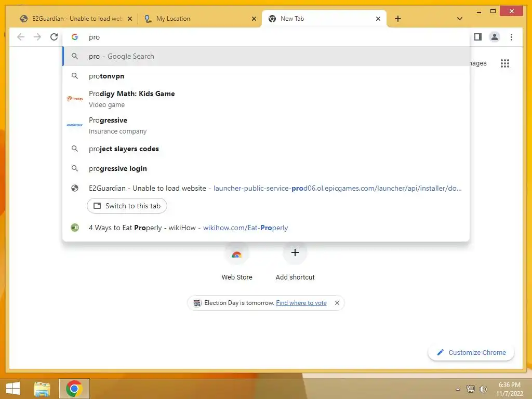Select the E2Guardian epicgames URL suggestion

266,188
